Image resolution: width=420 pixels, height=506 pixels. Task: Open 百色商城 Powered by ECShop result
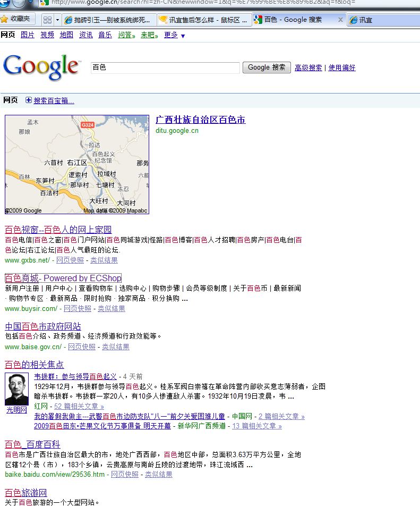[63, 278]
